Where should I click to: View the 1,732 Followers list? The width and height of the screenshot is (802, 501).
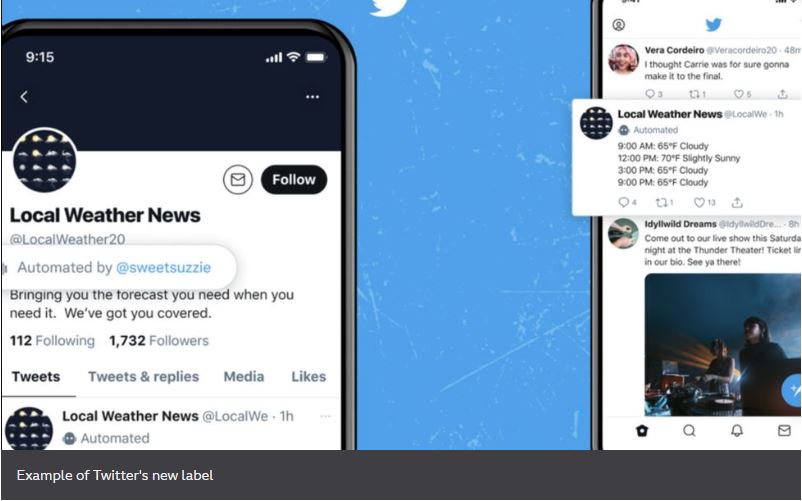(159, 340)
